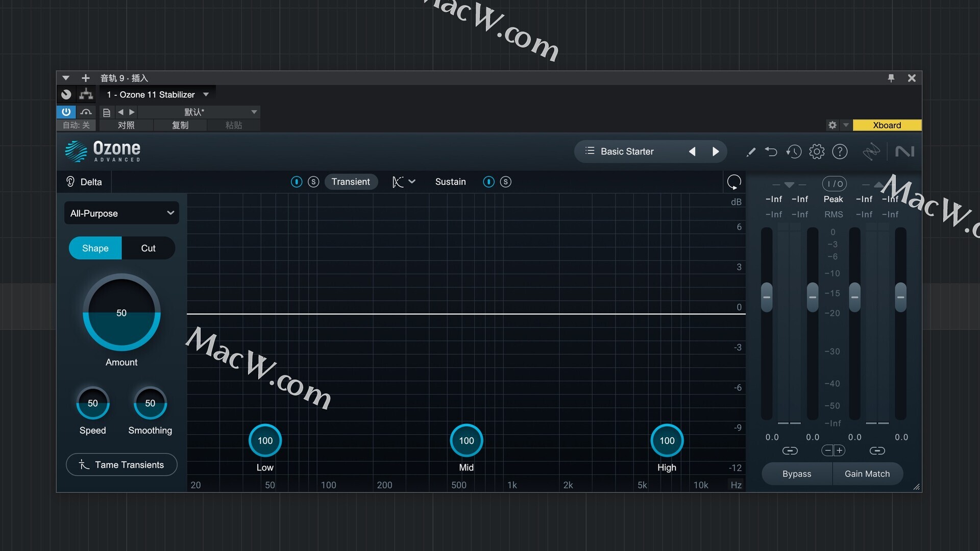Image resolution: width=980 pixels, height=551 pixels.
Task: Toggle Sustain power button
Action: [488, 182]
